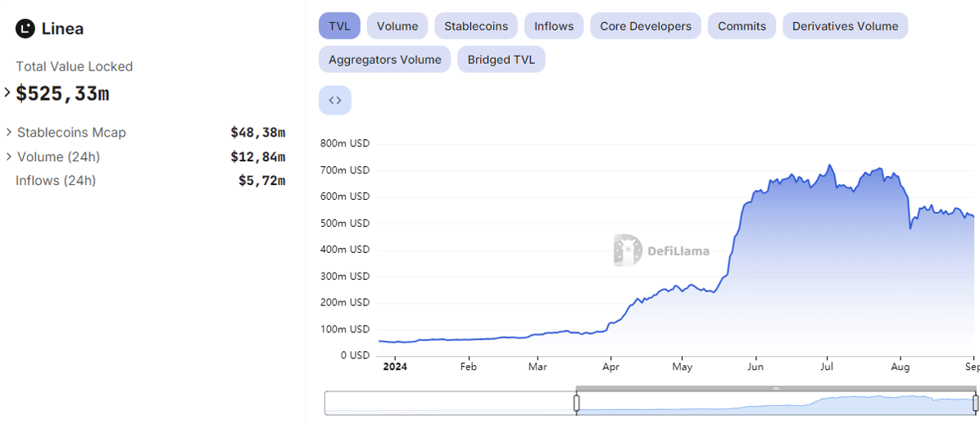
Task: Click the Inflows (24h) stat row
Action: [x=56, y=181]
